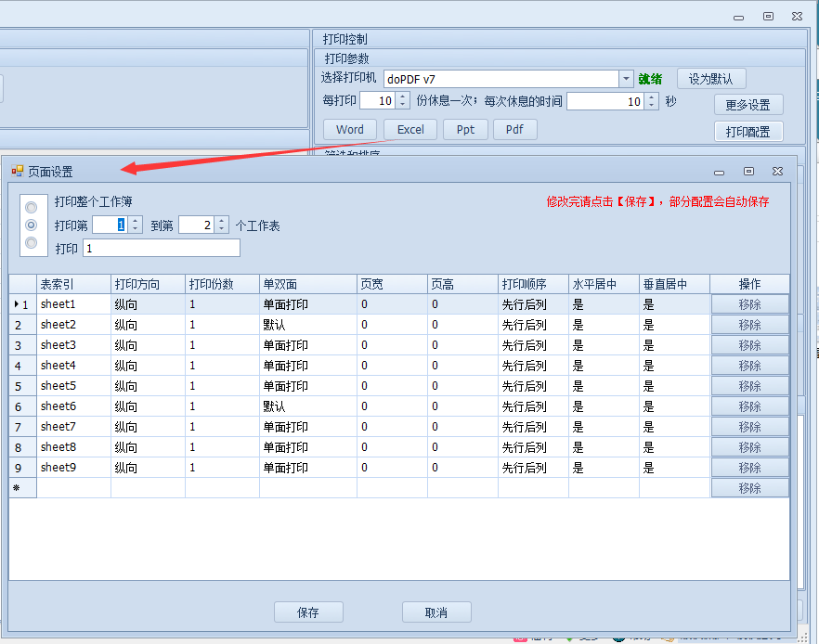Screen dimensions: 819x644
Task: Select the 打印第…到第 sheet range radio button
Action: [32, 225]
